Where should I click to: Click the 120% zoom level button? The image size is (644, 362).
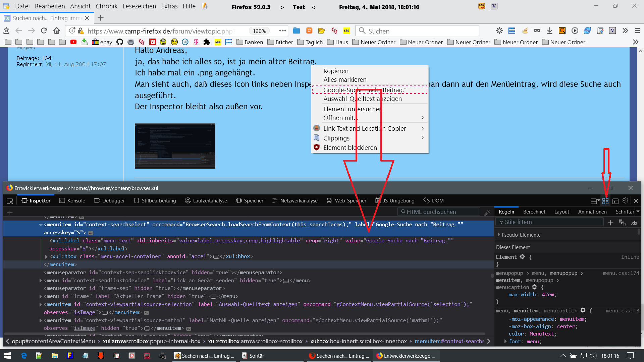pyautogui.click(x=259, y=31)
